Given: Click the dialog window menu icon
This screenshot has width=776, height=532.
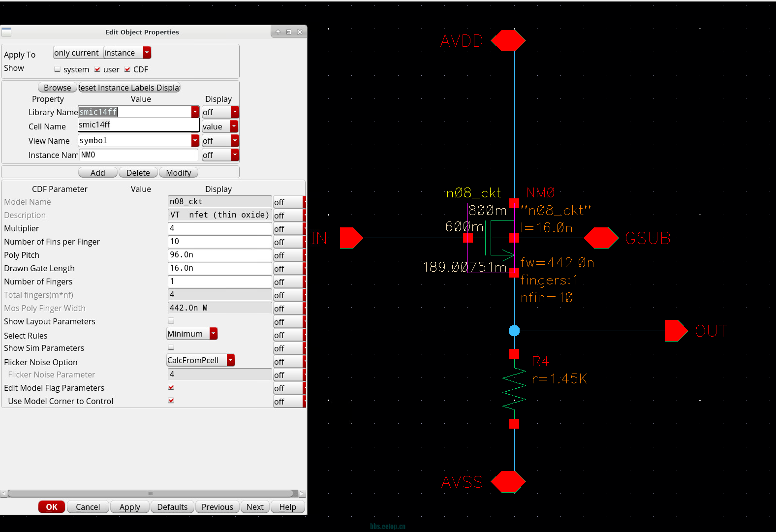Looking at the screenshot, I should [6, 32].
